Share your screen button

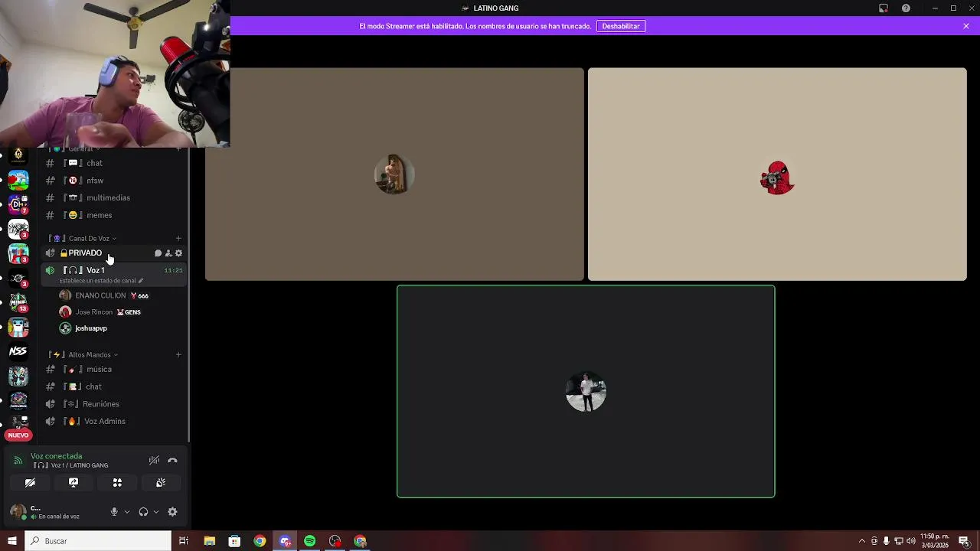coord(73,483)
